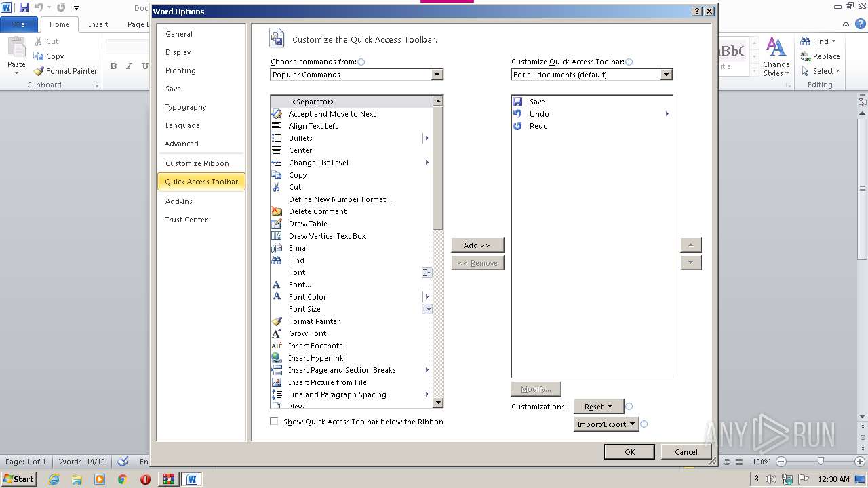The height and width of the screenshot is (488, 868).
Task: Pick the Insert Hyperlink command
Action: 351,358
